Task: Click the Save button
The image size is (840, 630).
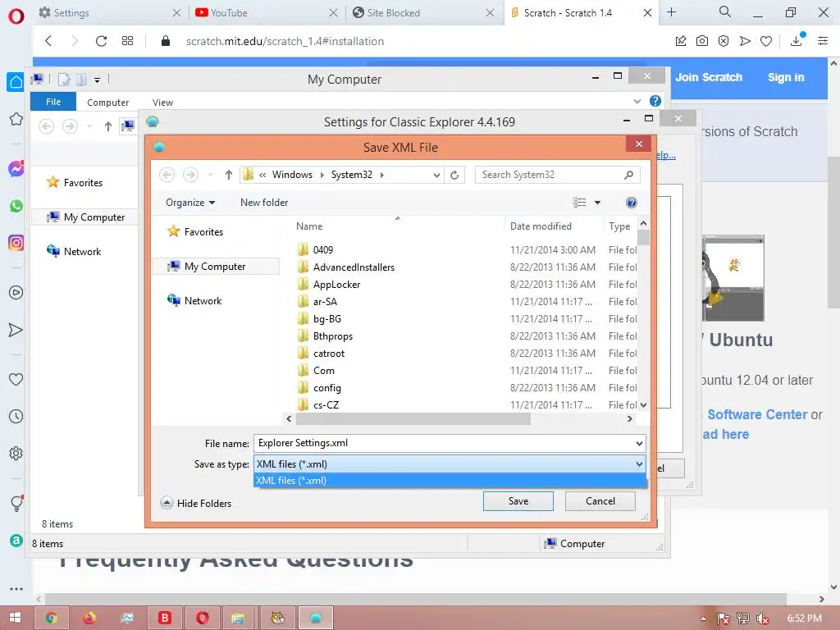Action: coord(518,501)
